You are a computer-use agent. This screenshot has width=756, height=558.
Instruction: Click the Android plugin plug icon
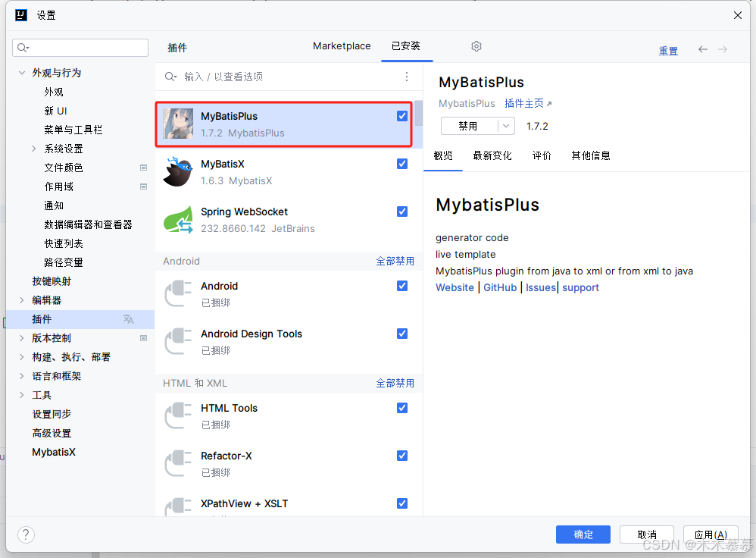click(178, 293)
